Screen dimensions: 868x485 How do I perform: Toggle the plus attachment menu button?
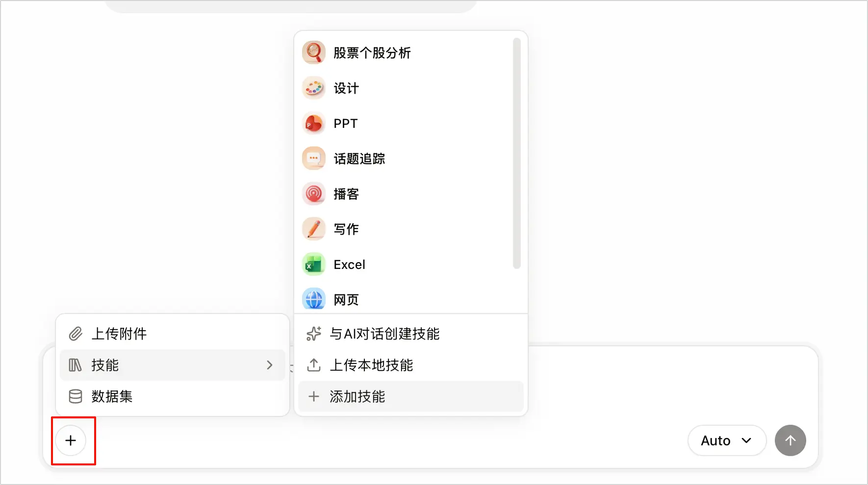[71, 440]
